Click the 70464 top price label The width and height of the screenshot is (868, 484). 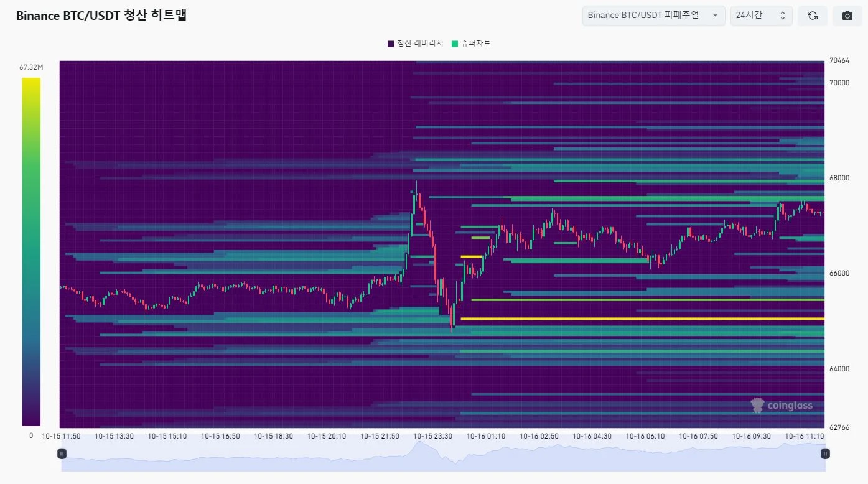pos(839,61)
